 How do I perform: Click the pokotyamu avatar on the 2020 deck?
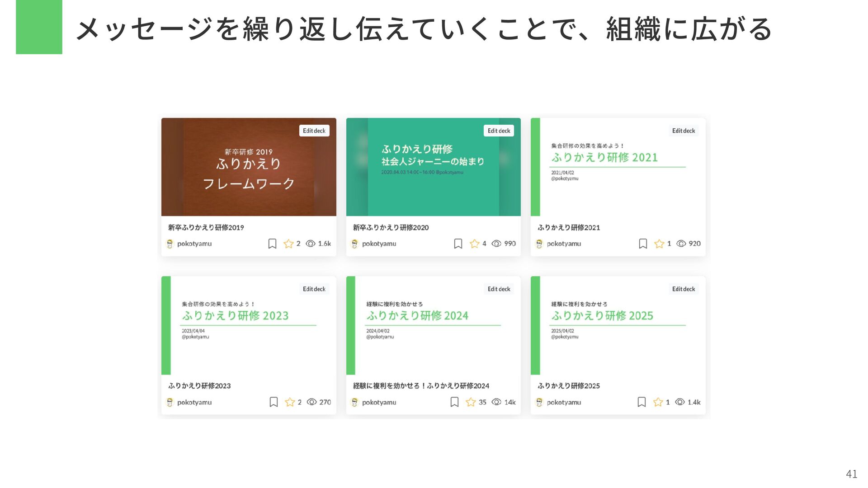(x=355, y=244)
